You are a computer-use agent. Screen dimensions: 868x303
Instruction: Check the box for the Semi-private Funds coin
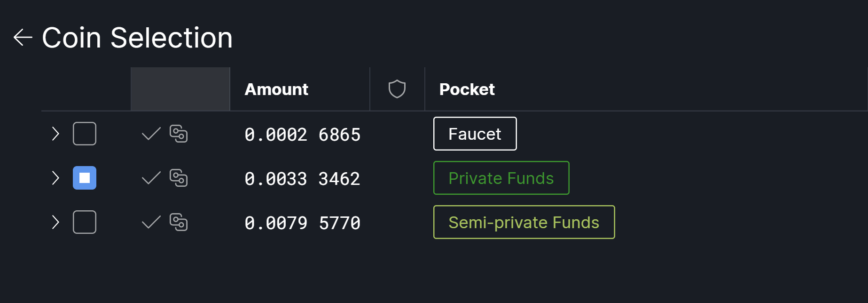85,222
